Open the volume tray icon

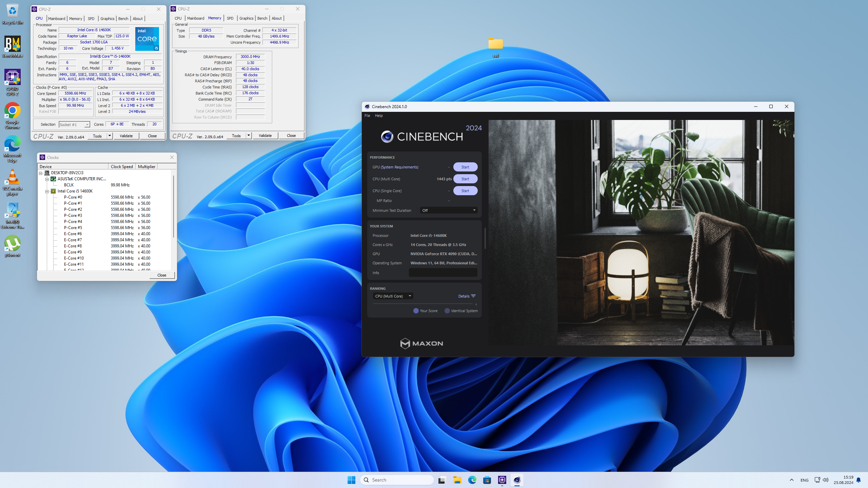pos(826,480)
